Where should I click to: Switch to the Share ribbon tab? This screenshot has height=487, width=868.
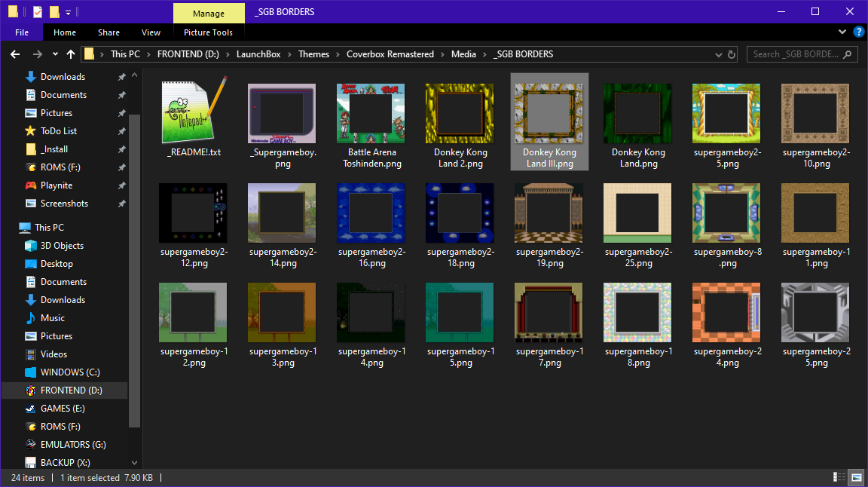[108, 32]
